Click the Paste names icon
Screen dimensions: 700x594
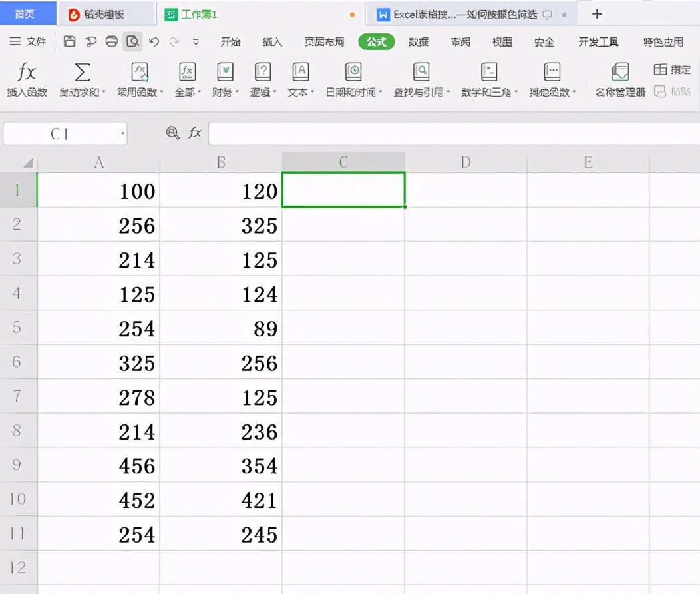coord(660,91)
